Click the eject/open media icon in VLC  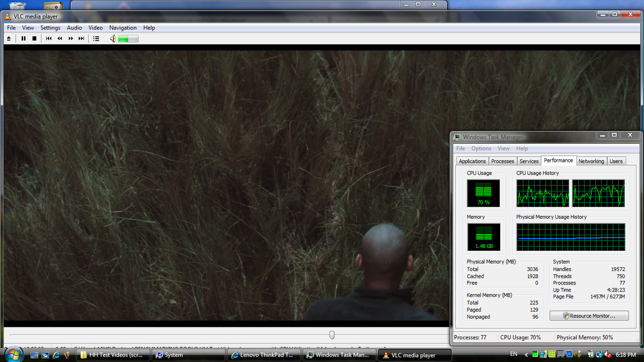[x=9, y=39]
